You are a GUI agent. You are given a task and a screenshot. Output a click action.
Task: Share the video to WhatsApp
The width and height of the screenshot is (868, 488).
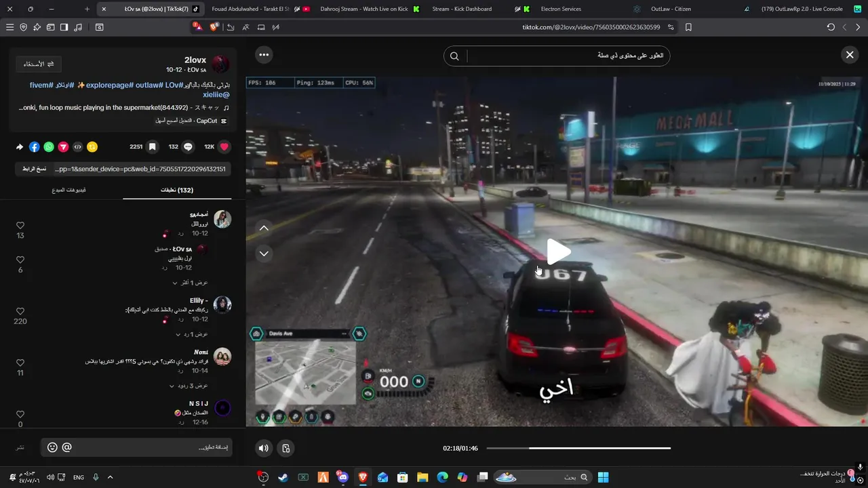pyautogui.click(x=49, y=146)
